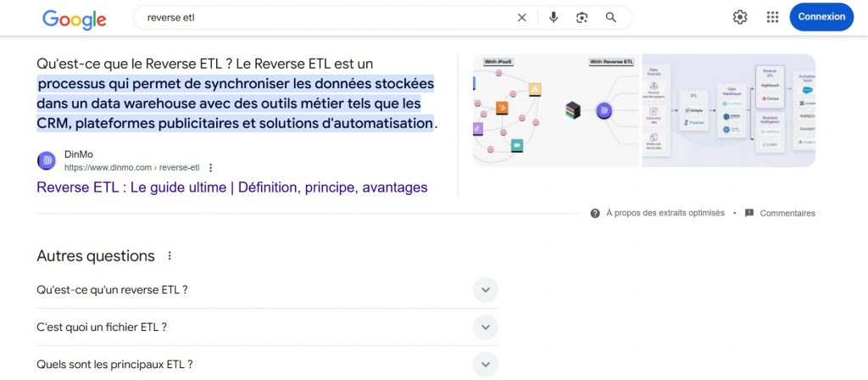
Task: Expand "Quels sont les principaux ETL ?"
Action: click(485, 365)
